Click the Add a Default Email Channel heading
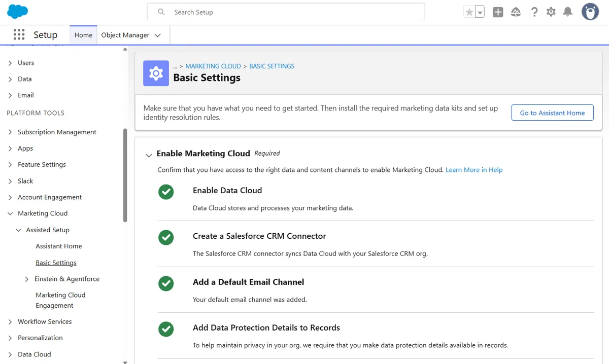 click(x=249, y=282)
